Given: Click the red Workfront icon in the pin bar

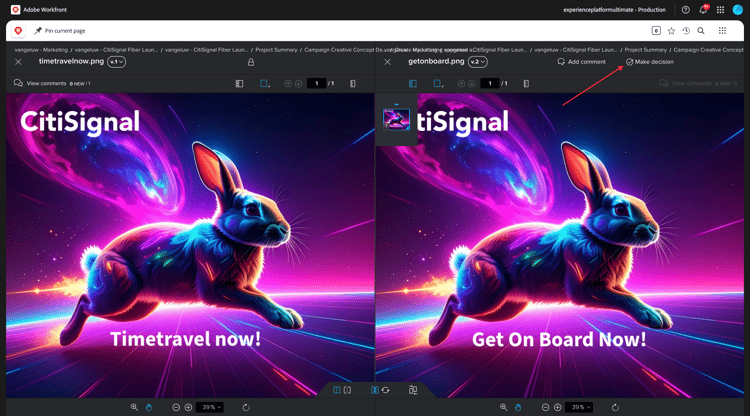Looking at the screenshot, I should tap(18, 31).
